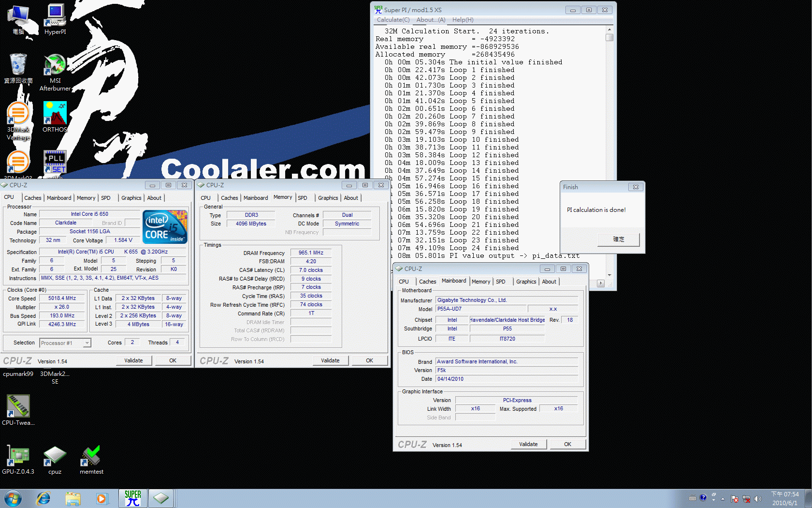Select the Core Voltage value 1.584 V
812x508 pixels.
(x=123, y=240)
